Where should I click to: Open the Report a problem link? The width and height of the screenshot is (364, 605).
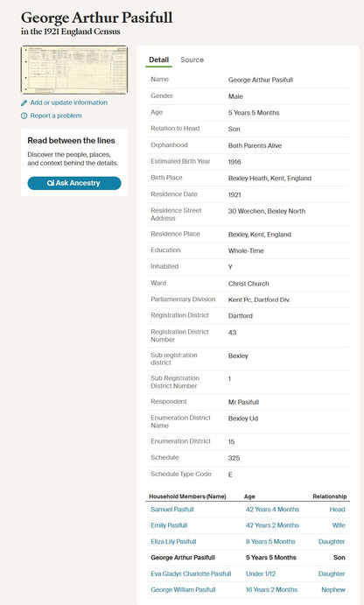[x=56, y=116]
